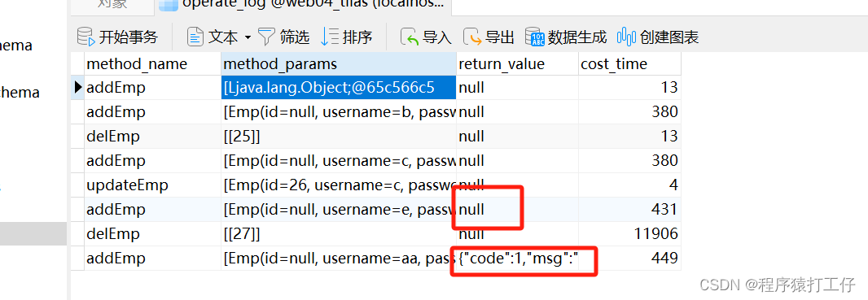Click the 导入 import icon
The image size is (868, 300).
tap(410, 37)
